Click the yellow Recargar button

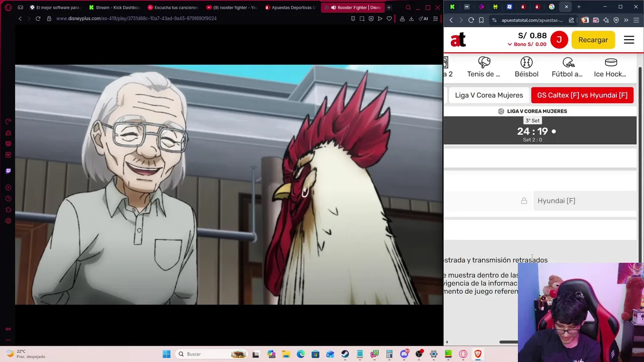(593, 40)
